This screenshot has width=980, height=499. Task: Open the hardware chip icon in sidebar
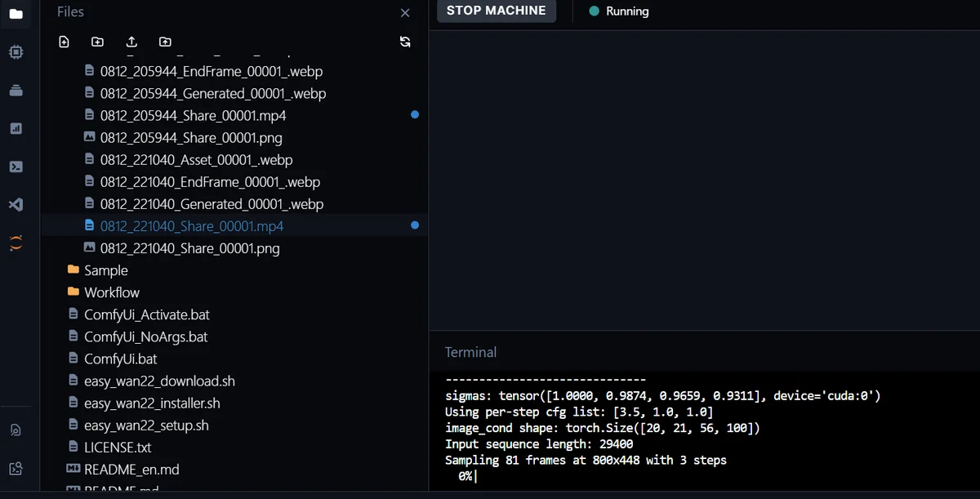(16, 51)
